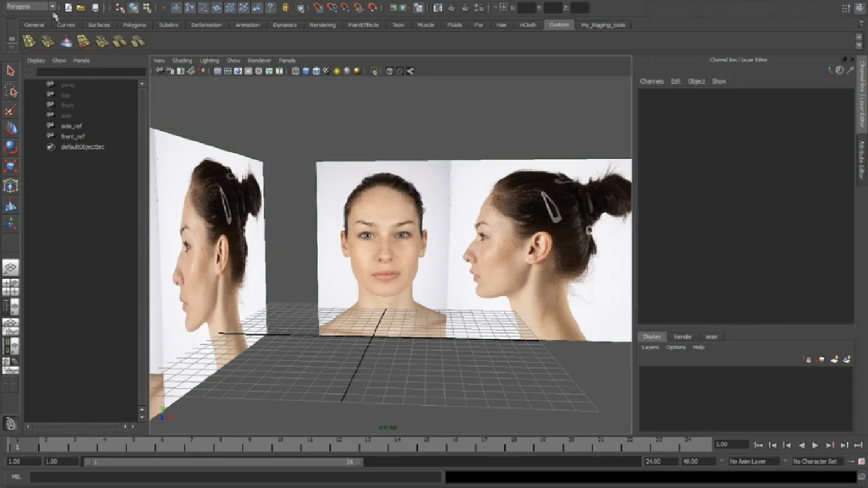Activate the Universal Manipulator tool
This screenshot has width=868, height=488.
[10, 186]
